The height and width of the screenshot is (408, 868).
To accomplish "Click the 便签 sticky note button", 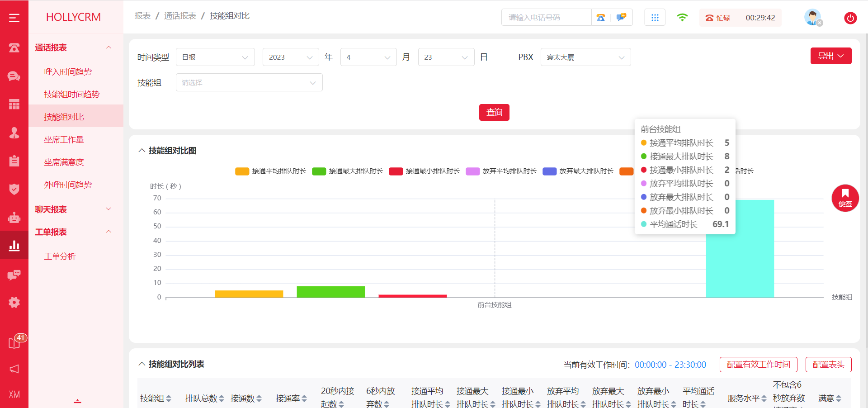I will coord(845,198).
